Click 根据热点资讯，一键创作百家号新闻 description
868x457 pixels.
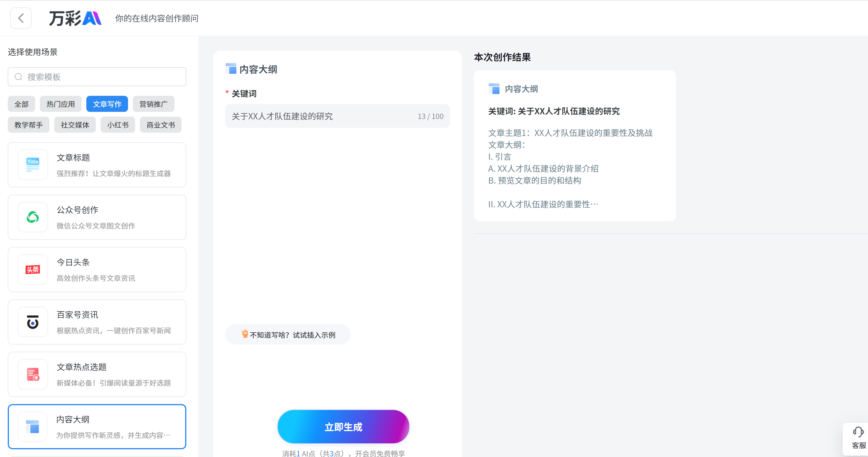[114, 330]
